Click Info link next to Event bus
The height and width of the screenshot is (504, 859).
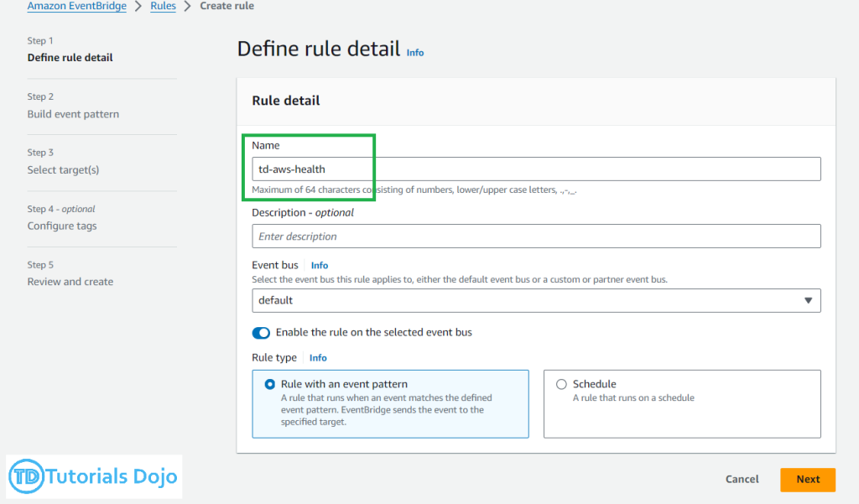[x=320, y=265]
